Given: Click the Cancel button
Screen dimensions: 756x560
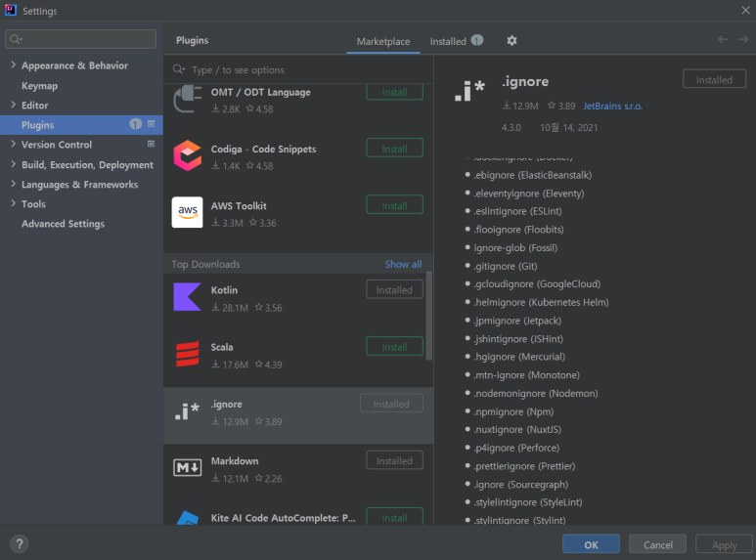Looking at the screenshot, I should pos(657,544).
